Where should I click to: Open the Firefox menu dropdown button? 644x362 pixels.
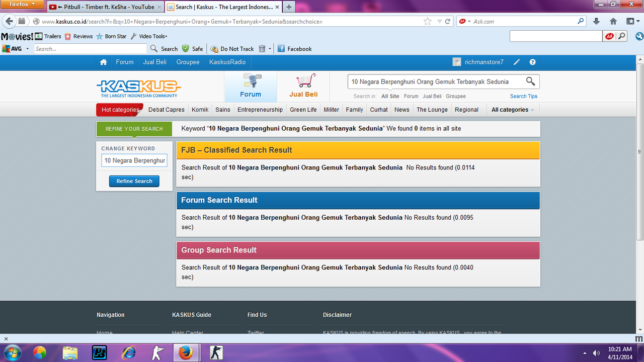pyautogui.click(x=23, y=5)
